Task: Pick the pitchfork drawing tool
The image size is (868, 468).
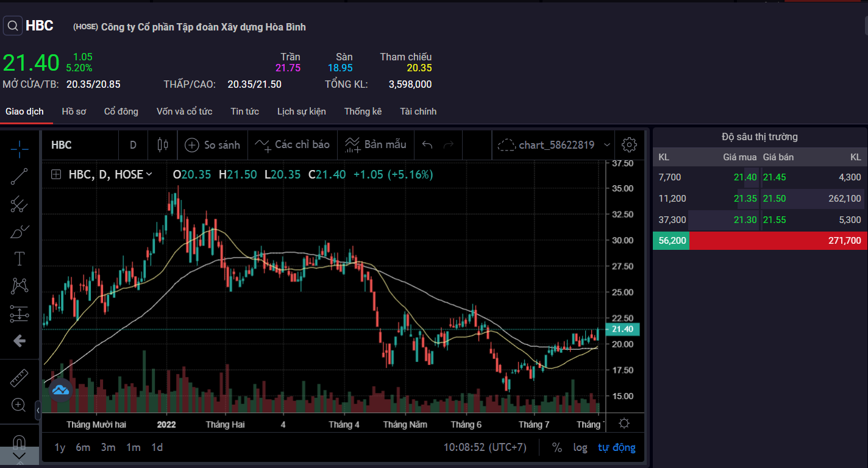Action: [20, 204]
